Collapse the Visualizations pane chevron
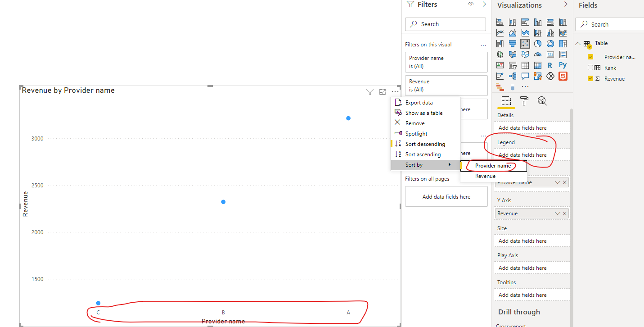This screenshot has width=644, height=327. tap(566, 5)
